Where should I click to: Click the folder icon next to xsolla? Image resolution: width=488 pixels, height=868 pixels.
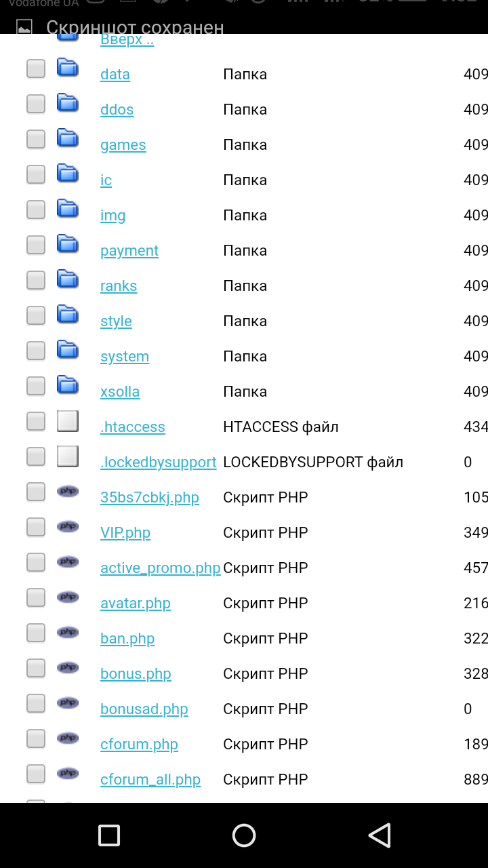[68, 384]
